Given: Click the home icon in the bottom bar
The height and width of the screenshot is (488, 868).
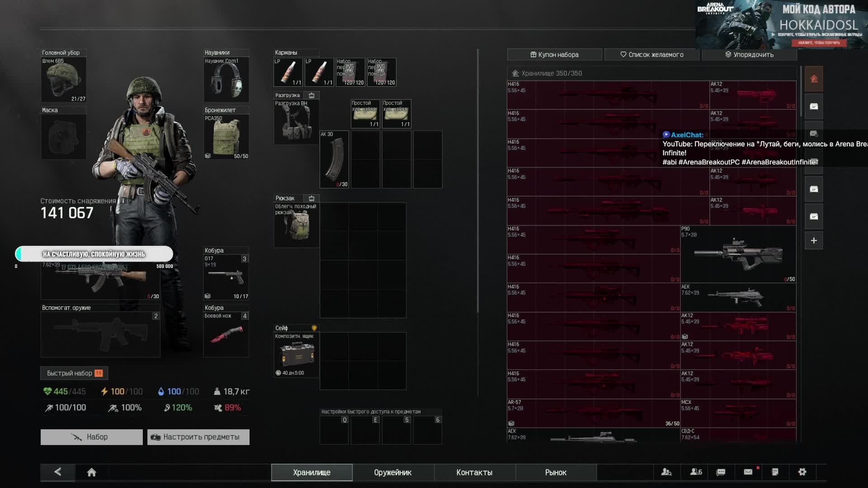Looking at the screenshot, I should [x=91, y=472].
